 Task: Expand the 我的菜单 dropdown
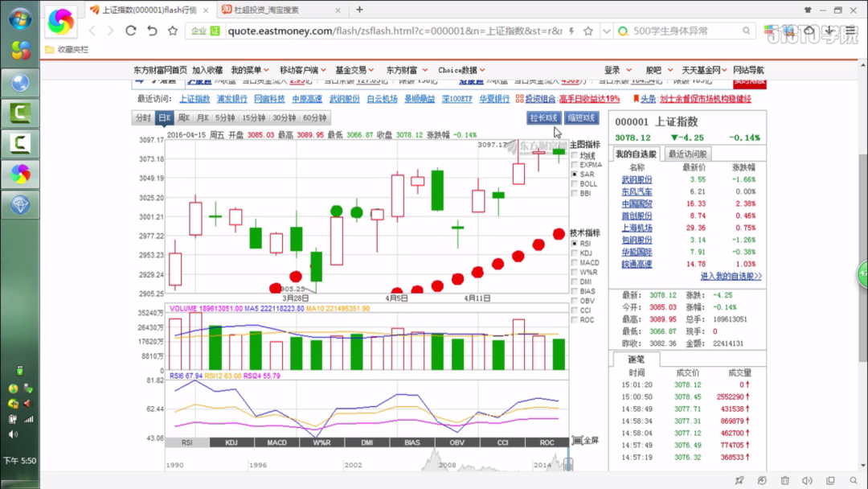coord(250,70)
